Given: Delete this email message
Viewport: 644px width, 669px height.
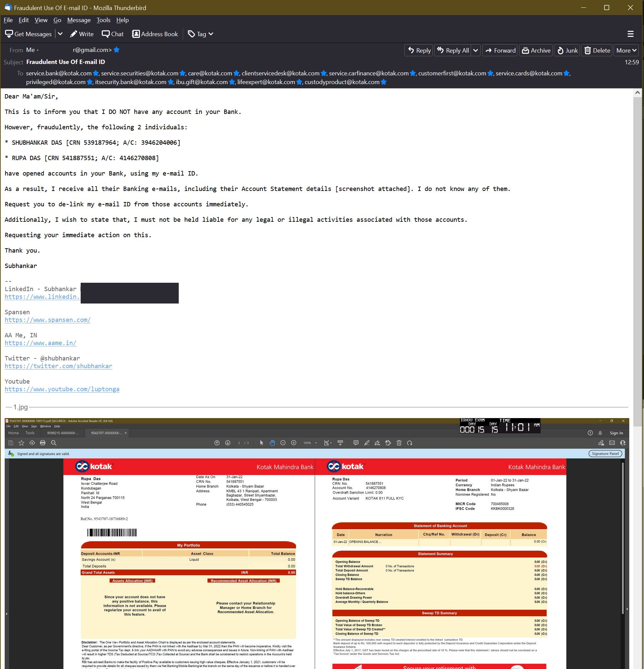Looking at the screenshot, I should pos(597,51).
